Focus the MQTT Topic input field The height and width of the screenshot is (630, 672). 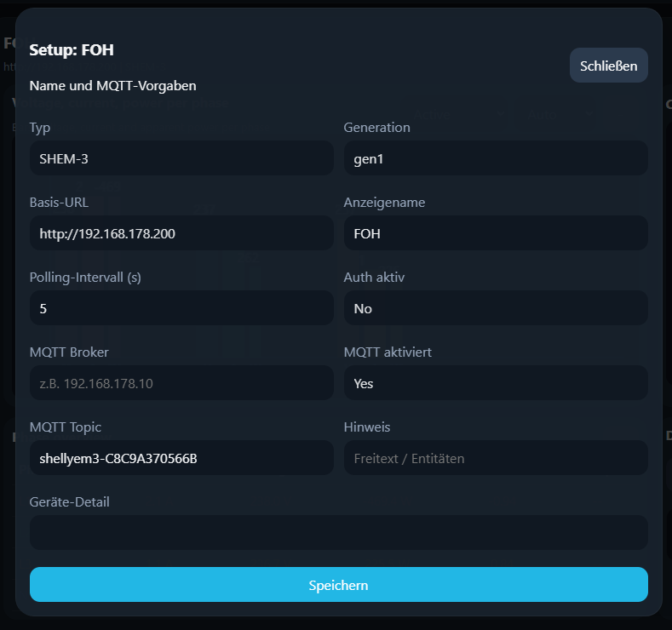[181, 458]
